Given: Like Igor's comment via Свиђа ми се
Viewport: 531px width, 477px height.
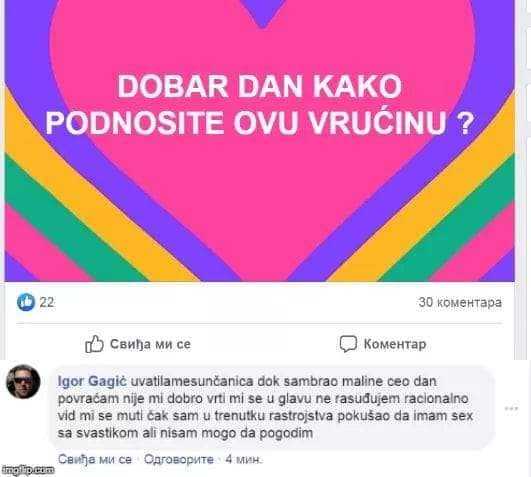Looking at the screenshot, I should 95,459.
